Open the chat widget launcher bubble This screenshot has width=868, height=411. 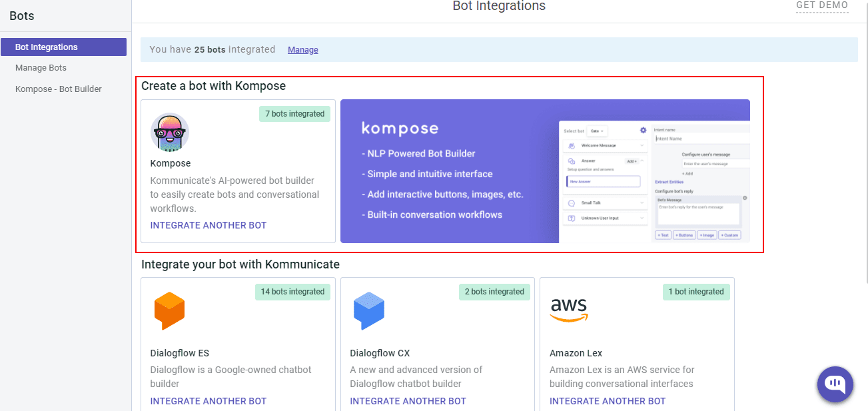[x=835, y=384]
